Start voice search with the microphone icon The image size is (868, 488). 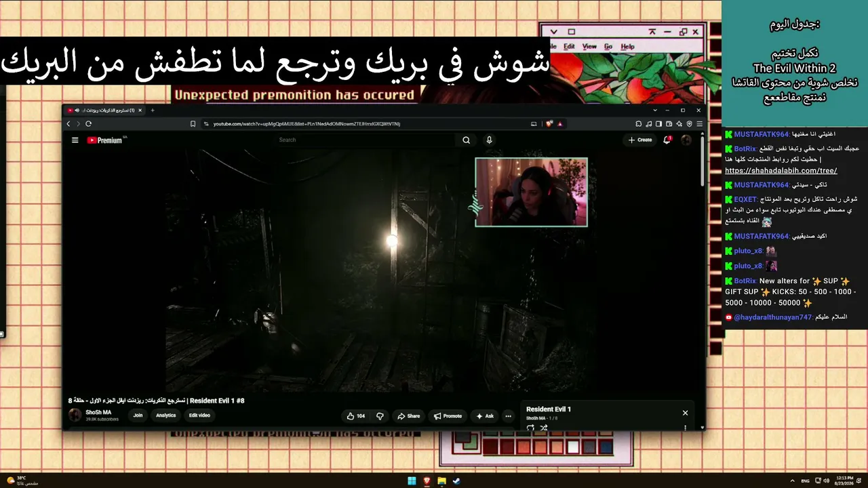point(489,140)
